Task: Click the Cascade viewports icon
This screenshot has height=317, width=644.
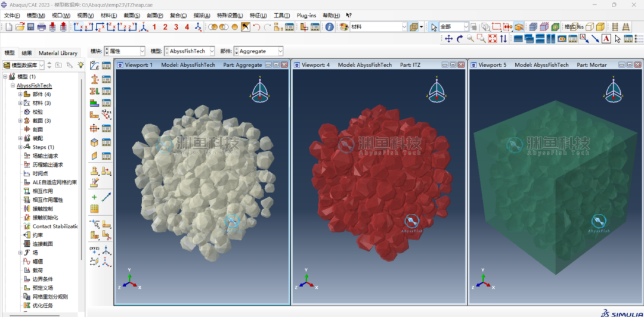Action: point(529,39)
